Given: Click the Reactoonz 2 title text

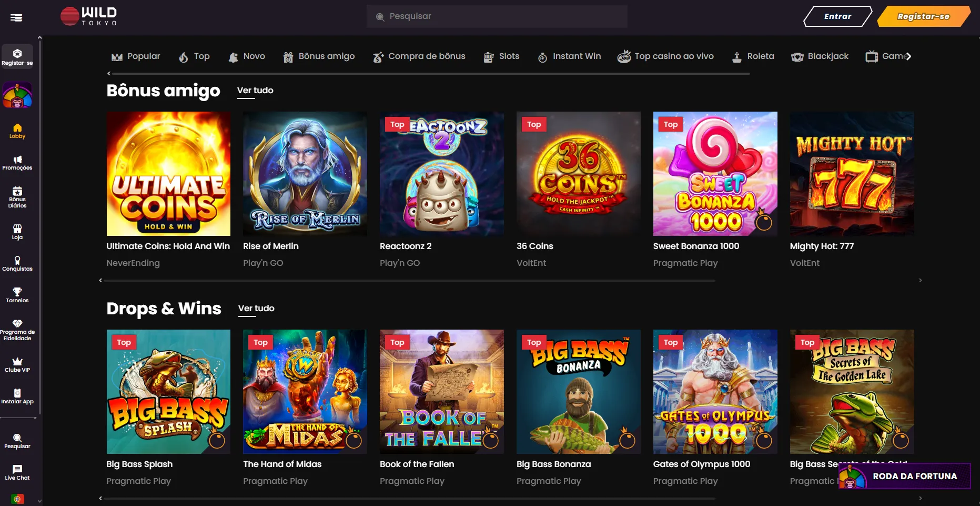Looking at the screenshot, I should pos(406,246).
